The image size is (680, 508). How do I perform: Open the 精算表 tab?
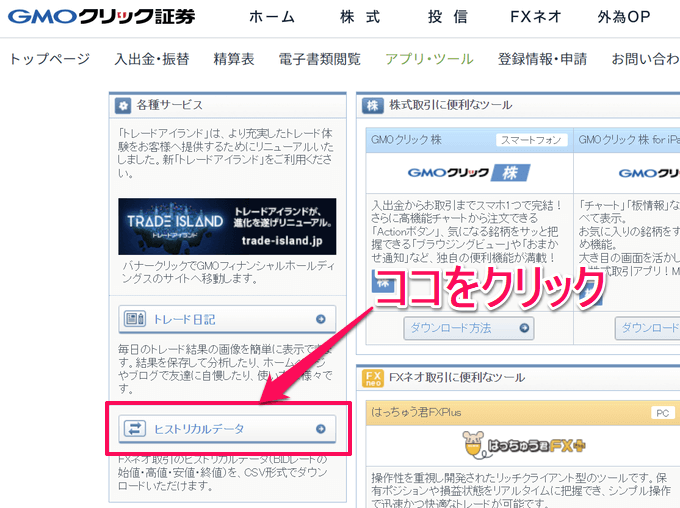pos(234,59)
